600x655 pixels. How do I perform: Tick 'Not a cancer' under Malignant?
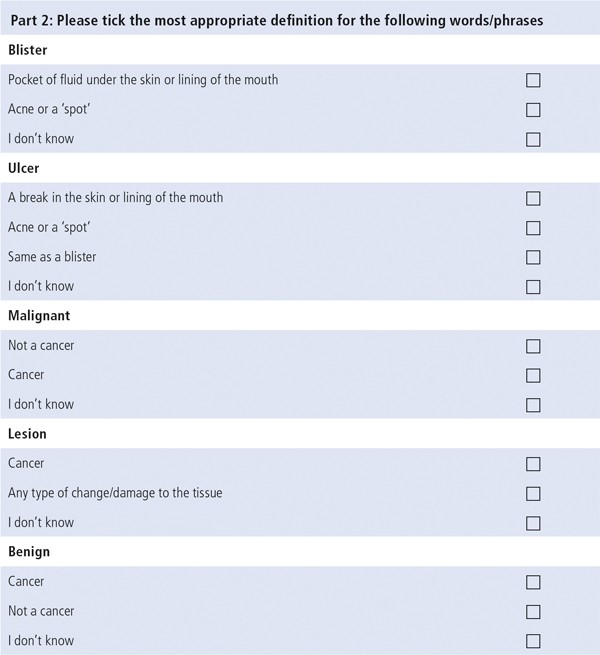coord(533,346)
